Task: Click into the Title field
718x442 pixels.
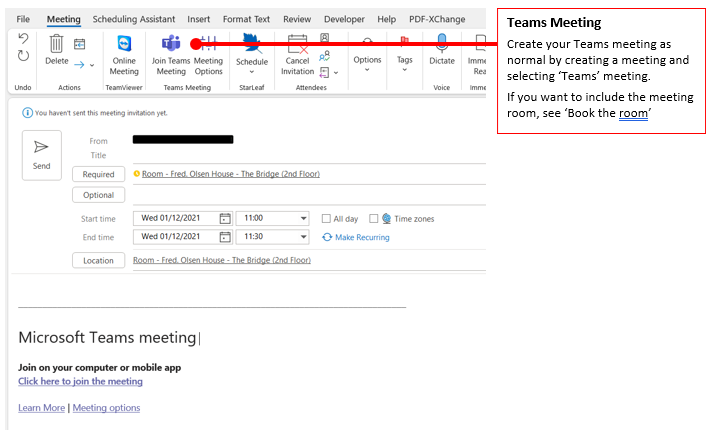Action: 309,156
